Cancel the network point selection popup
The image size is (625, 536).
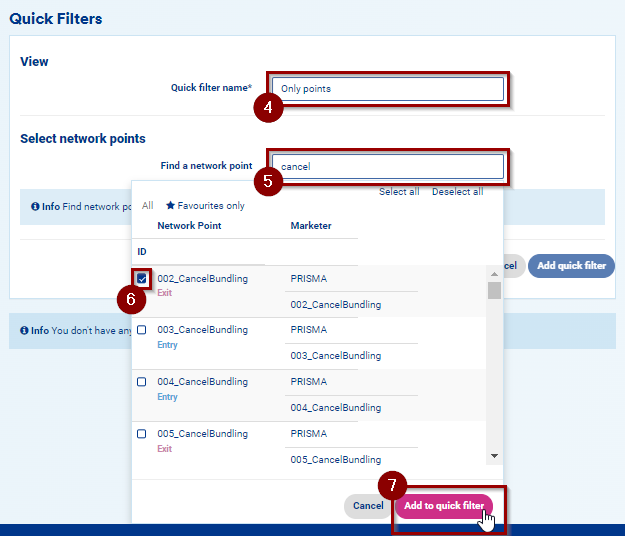tap(368, 506)
